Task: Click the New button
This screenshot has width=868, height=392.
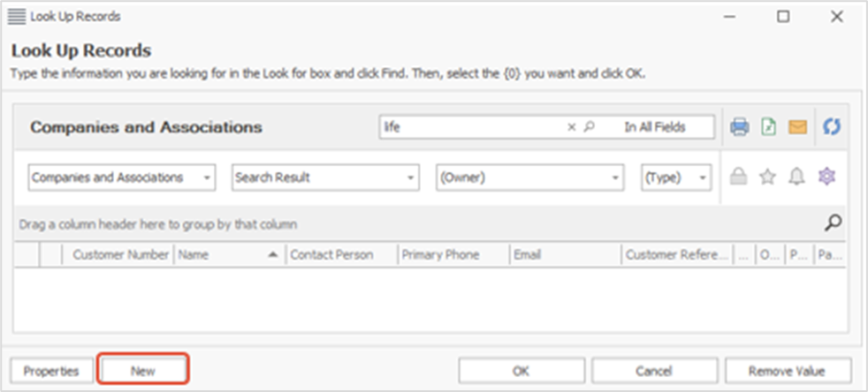Action: pyautogui.click(x=143, y=371)
